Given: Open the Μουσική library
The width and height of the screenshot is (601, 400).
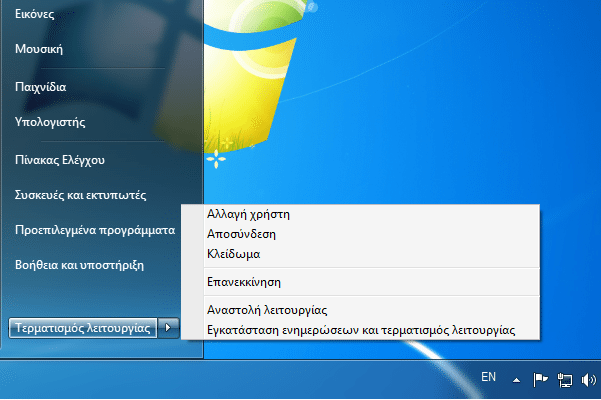Looking at the screenshot, I should point(39,49).
